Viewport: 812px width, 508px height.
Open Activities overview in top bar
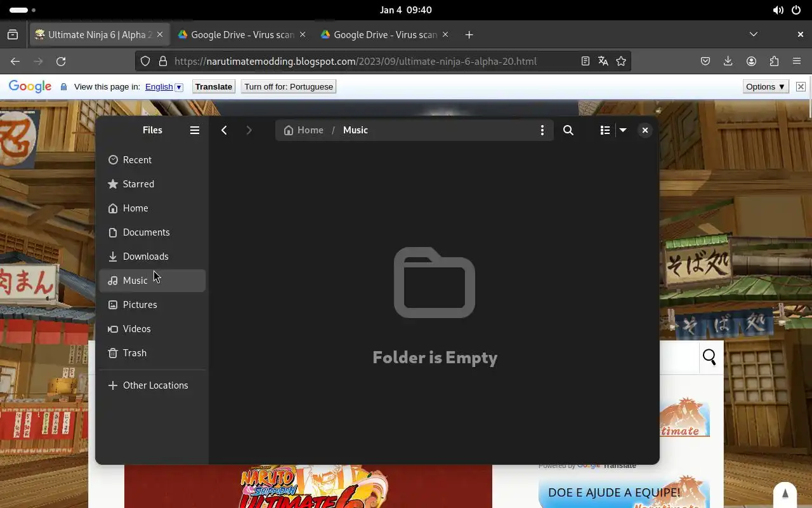tap(23, 10)
